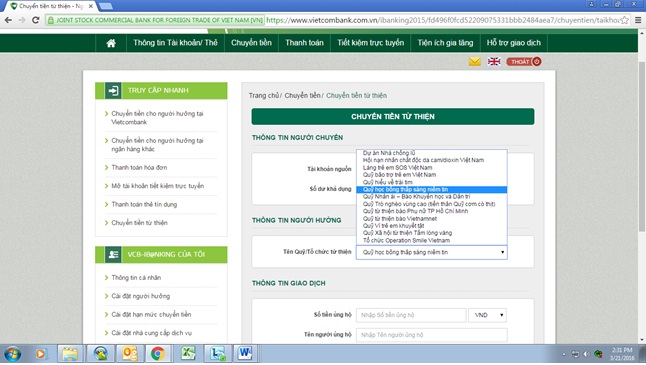Select Quỹ hiểu về trái tim
The image size is (646, 365).
pos(431,182)
